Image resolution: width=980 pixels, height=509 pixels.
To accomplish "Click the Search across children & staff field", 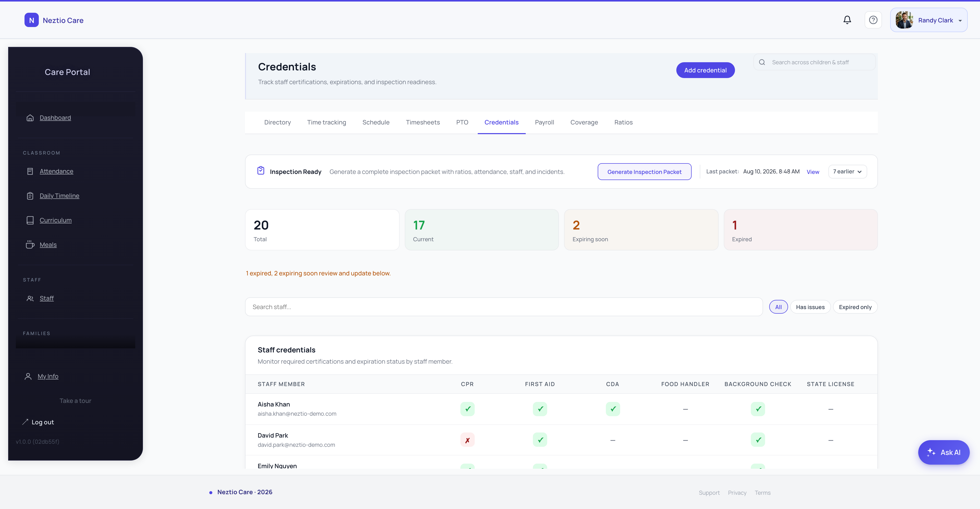I will click(x=815, y=62).
